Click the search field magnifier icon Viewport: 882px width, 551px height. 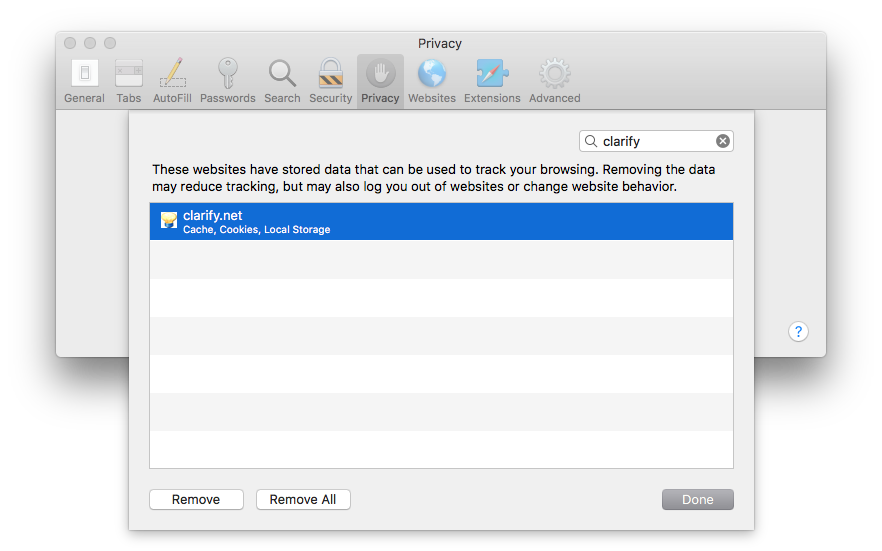pos(592,141)
